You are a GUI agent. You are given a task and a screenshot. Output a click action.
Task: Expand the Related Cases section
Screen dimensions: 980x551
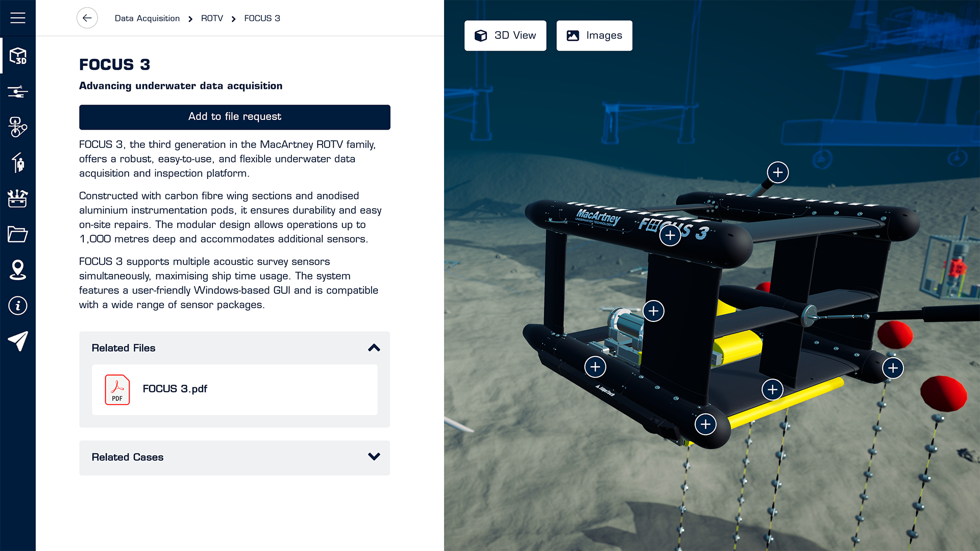(x=374, y=457)
